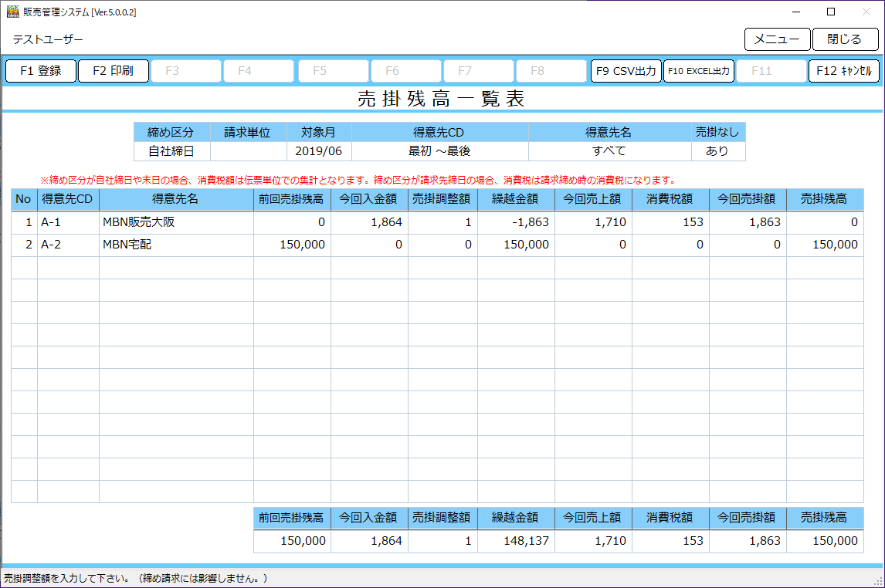
Task: Cancel with F12 ｷｬﾝｾﾙ button
Action: click(844, 71)
